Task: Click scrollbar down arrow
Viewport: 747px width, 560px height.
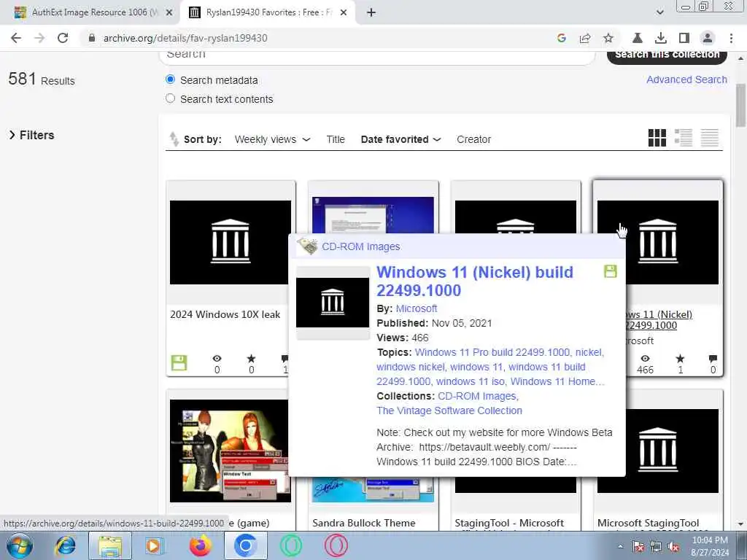Action: pyautogui.click(x=741, y=524)
